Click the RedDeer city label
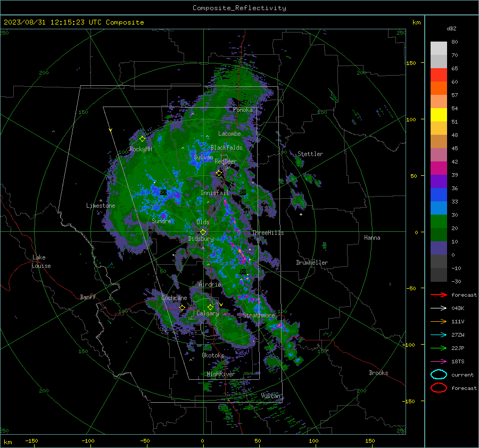479x448 pixels. pyautogui.click(x=226, y=161)
